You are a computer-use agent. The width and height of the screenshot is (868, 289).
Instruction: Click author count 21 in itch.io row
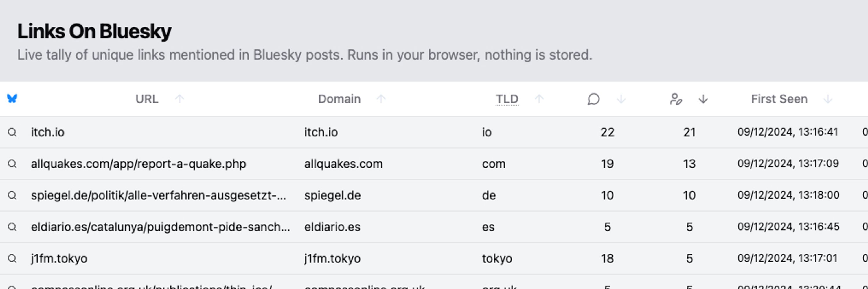click(x=689, y=132)
